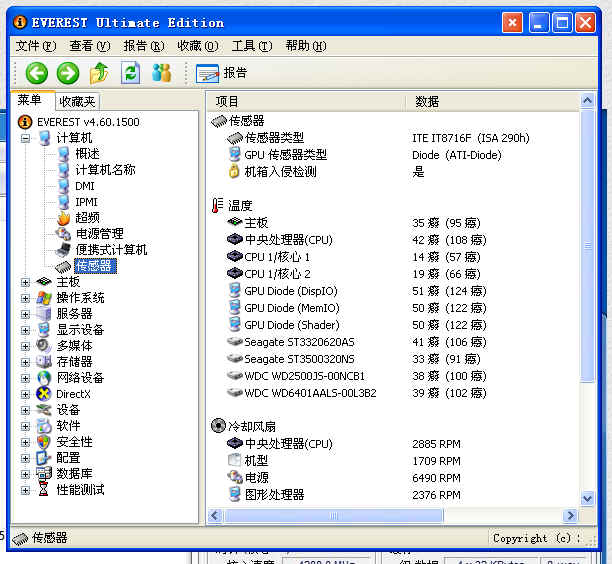Click the green Back arrow toolbar icon
This screenshot has height=564, width=612.
37,73
